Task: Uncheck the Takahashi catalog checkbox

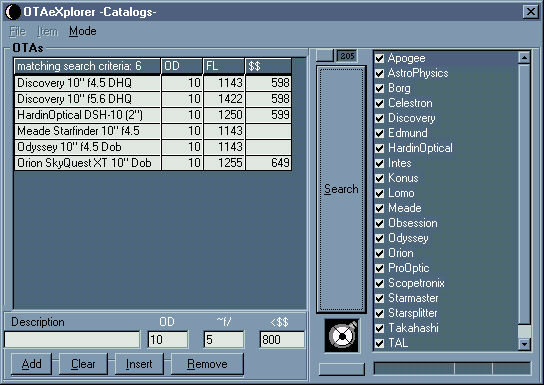Action: 380,328
